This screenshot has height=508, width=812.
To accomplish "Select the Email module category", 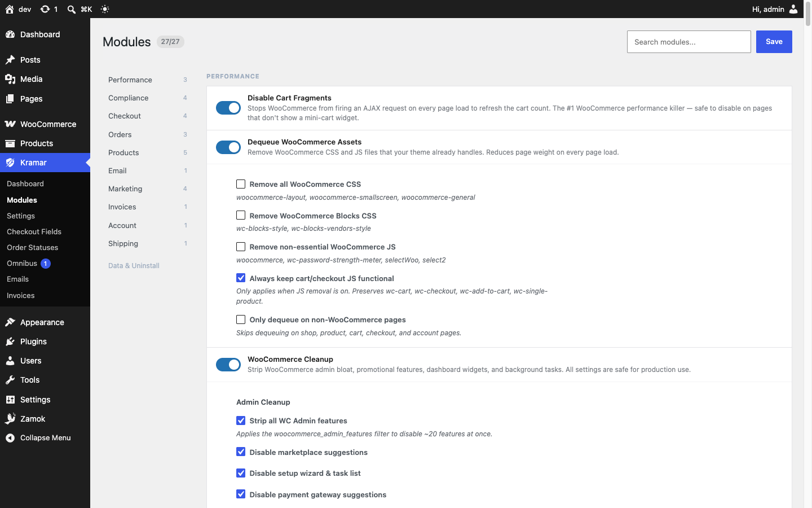I will pos(148,170).
